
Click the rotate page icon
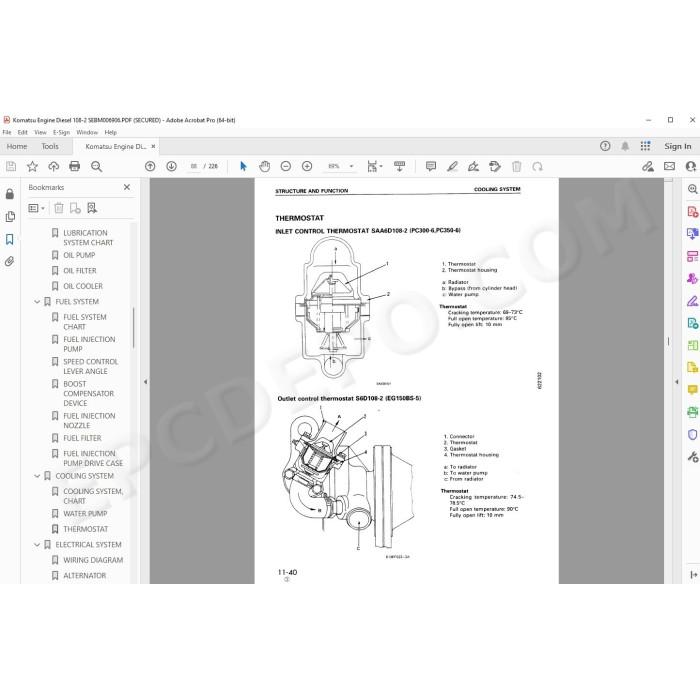(x=538, y=167)
